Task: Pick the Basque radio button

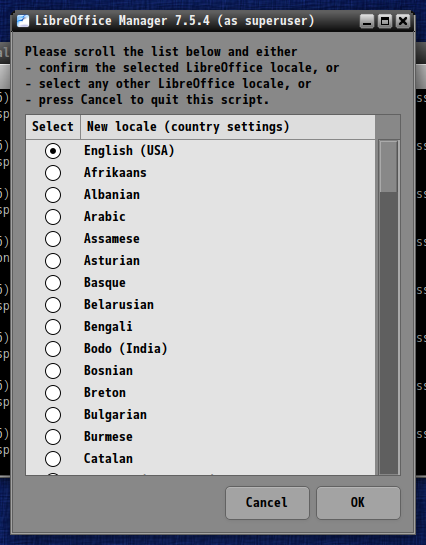Action: click(x=53, y=283)
